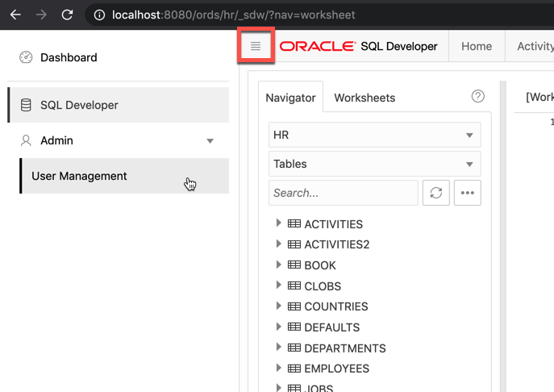The width and height of the screenshot is (554, 392).
Task: Expand the DEPARTMENTS table node
Action: [278, 347]
